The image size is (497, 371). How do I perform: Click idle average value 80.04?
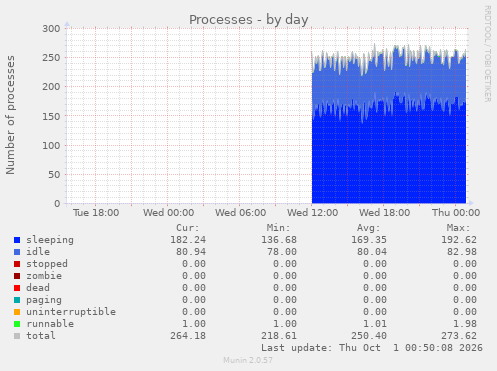click(372, 252)
